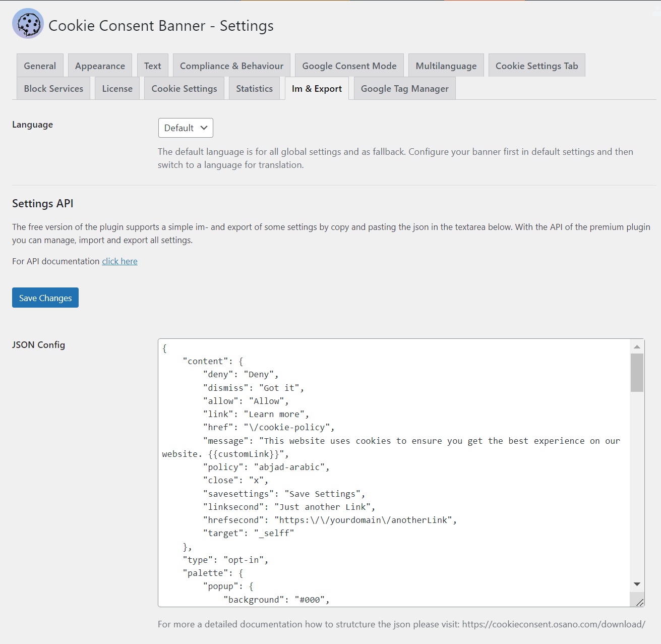The height and width of the screenshot is (644, 661).
Task: Click the textarea scroll up arrow
Action: pyautogui.click(x=637, y=346)
